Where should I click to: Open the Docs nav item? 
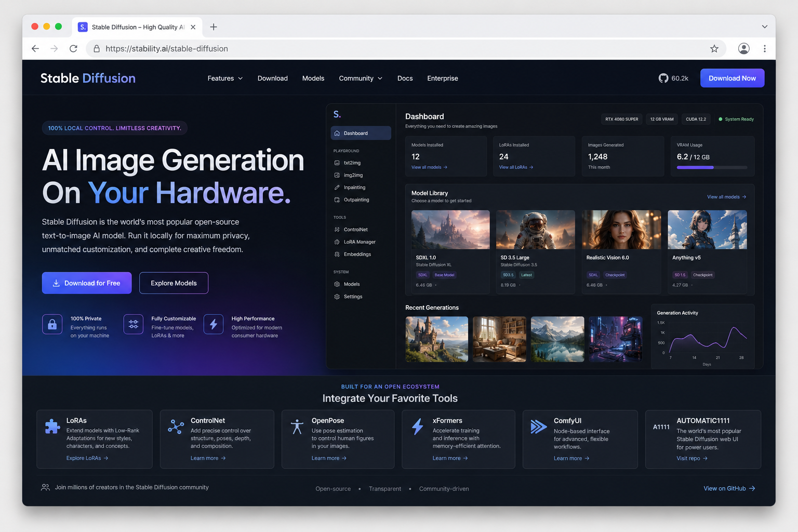tap(405, 78)
